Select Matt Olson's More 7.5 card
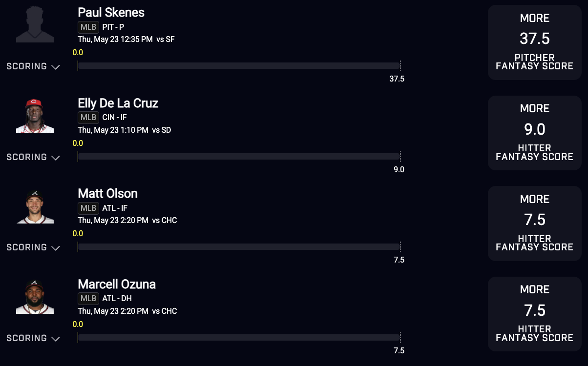The height and width of the screenshot is (366, 588). [x=534, y=224]
